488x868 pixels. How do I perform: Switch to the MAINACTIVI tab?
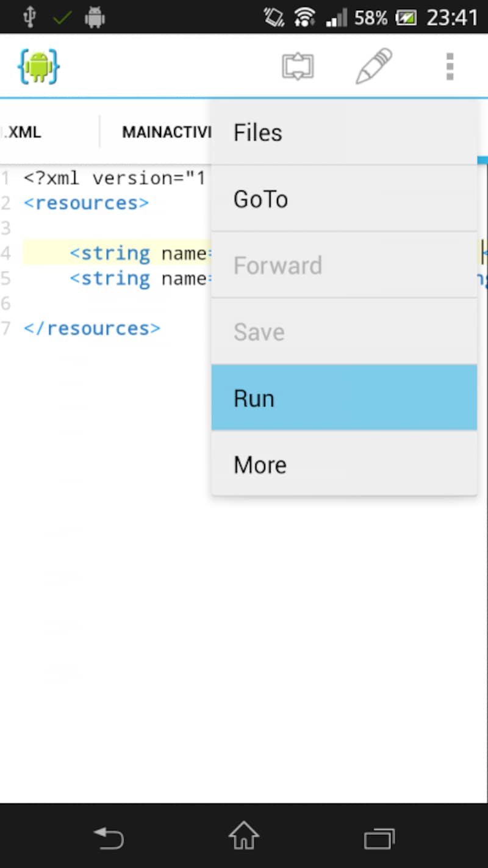click(166, 132)
